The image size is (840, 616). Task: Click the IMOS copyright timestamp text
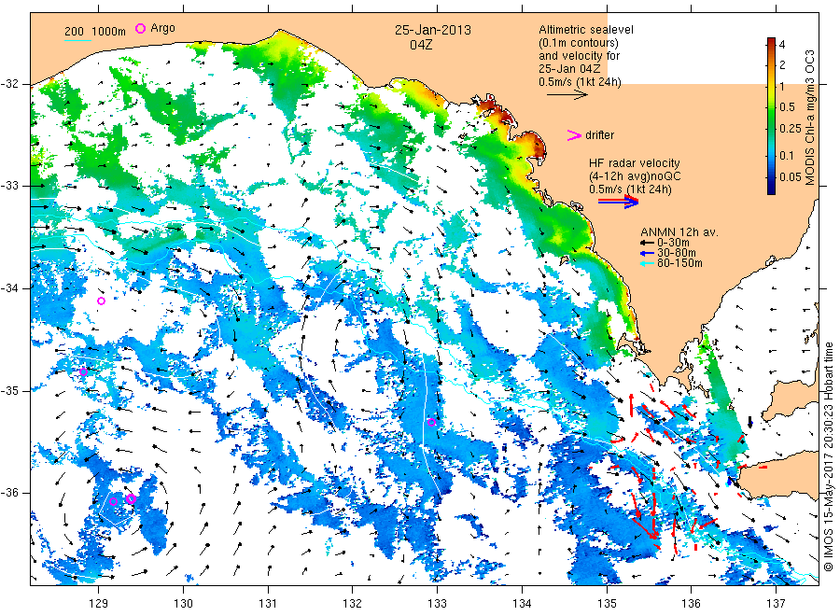[x=828, y=456]
